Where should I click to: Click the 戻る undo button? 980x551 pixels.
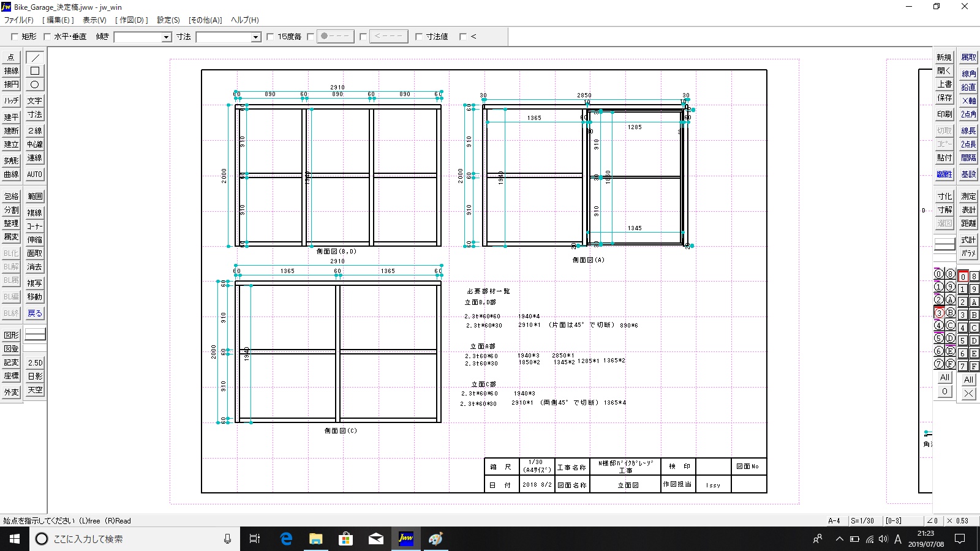[35, 313]
